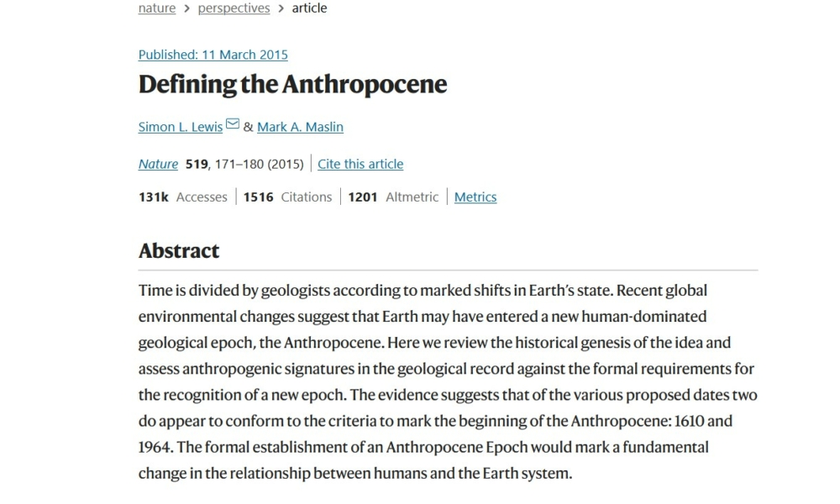Open the Published: 11 March 2015 link

pos(213,55)
